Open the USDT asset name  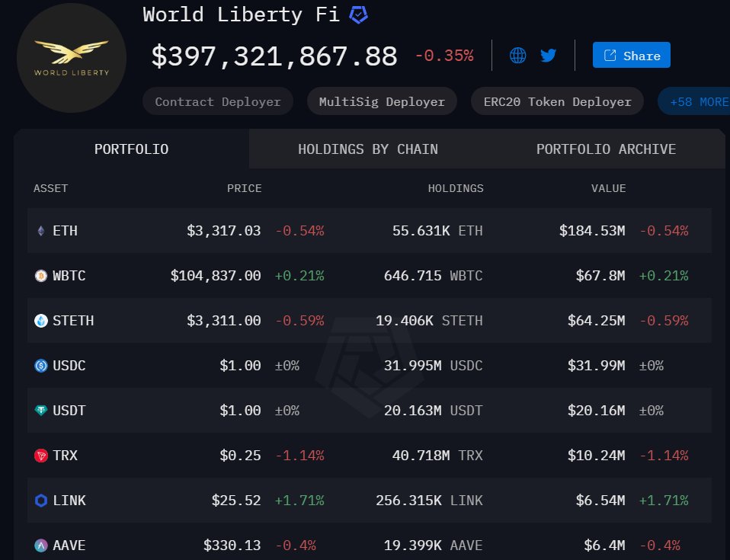[69, 410]
